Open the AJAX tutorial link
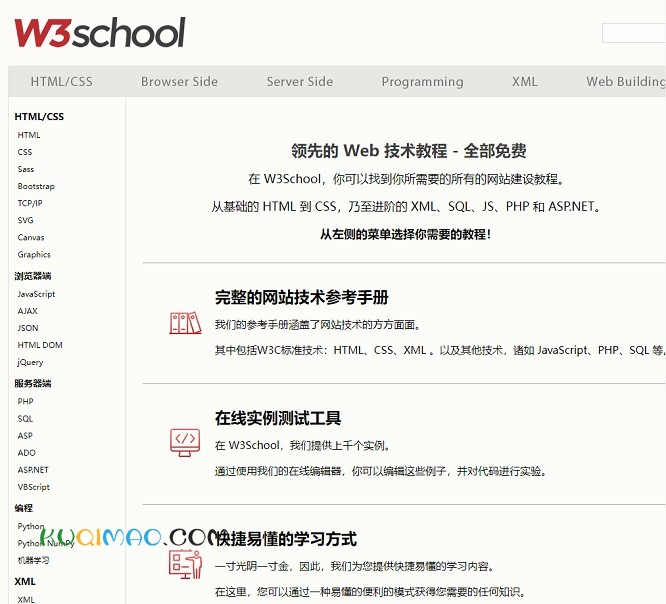Image resolution: width=666 pixels, height=604 pixels. pyautogui.click(x=28, y=311)
